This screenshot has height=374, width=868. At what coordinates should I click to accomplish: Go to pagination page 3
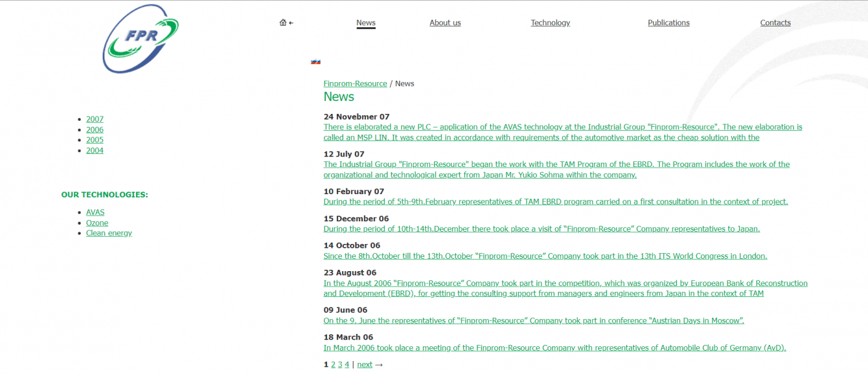[340, 365]
